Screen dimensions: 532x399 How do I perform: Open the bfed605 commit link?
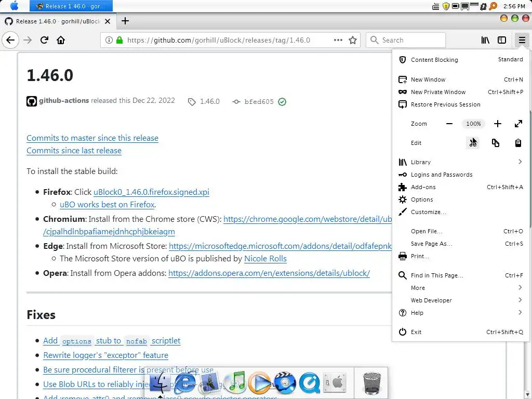[259, 102]
